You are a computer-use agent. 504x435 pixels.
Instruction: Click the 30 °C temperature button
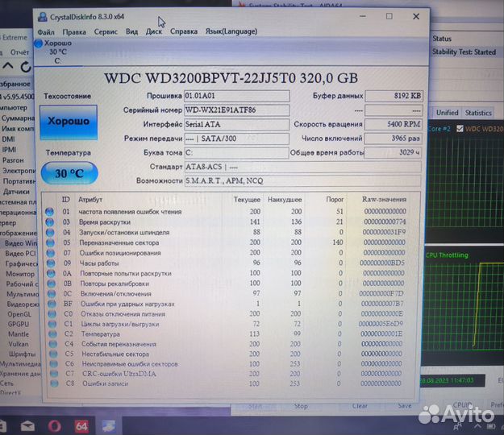tap(69, 173)
